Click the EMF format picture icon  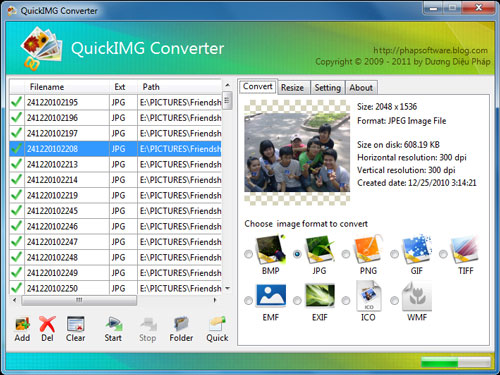(271, 296)
